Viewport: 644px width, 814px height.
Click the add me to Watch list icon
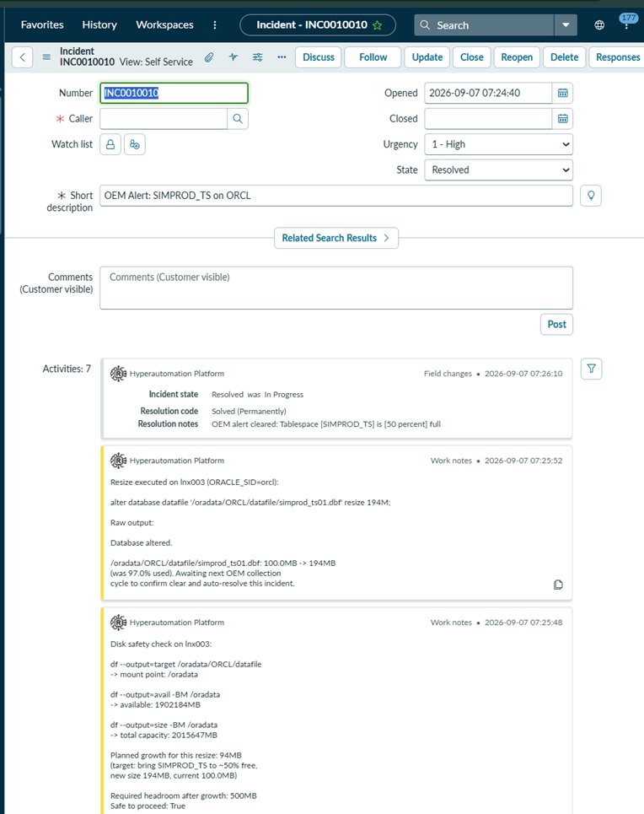click(x=135, y=144)
